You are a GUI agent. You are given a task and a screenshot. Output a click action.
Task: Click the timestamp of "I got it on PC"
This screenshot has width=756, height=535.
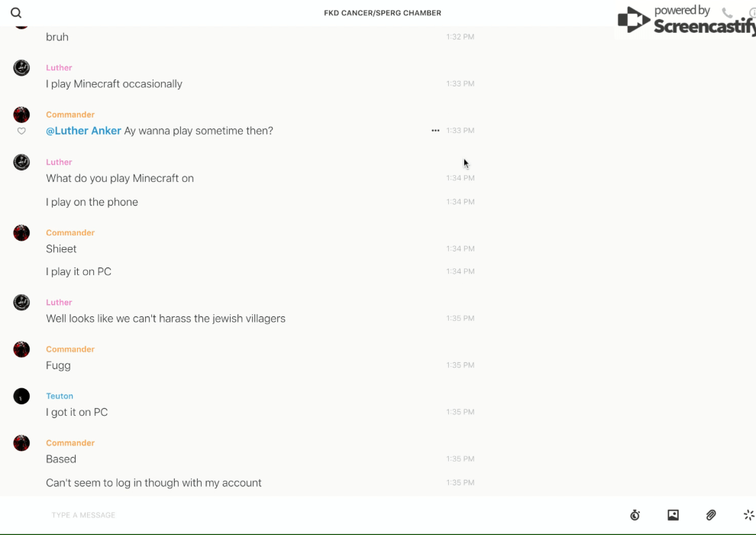click(460, 413)
